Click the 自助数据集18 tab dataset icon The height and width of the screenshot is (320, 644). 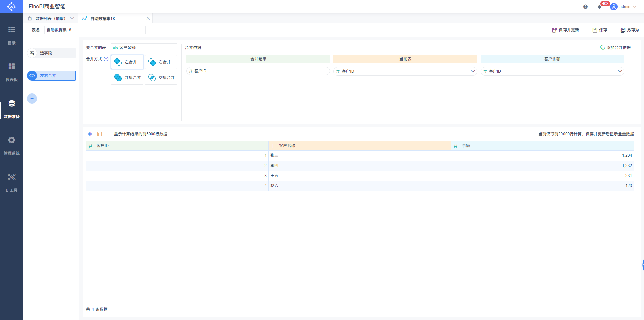pyautogui.click(x=84, y=18)
